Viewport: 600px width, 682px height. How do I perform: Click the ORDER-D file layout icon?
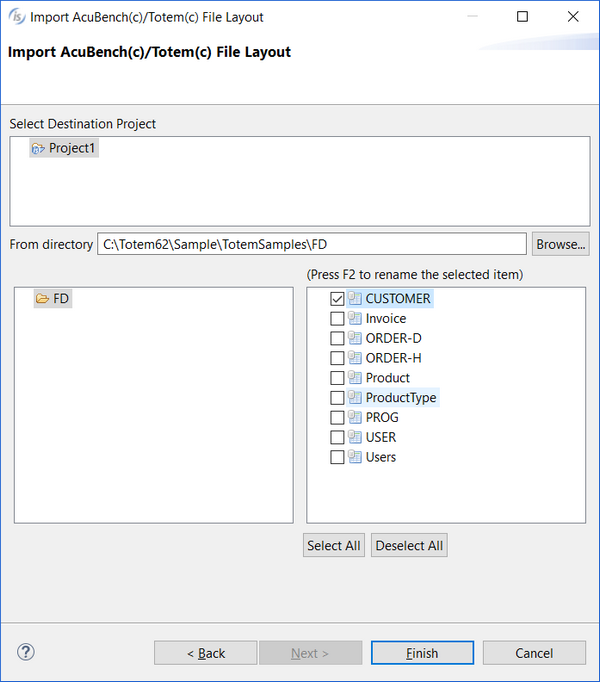[x=355, y=338]
